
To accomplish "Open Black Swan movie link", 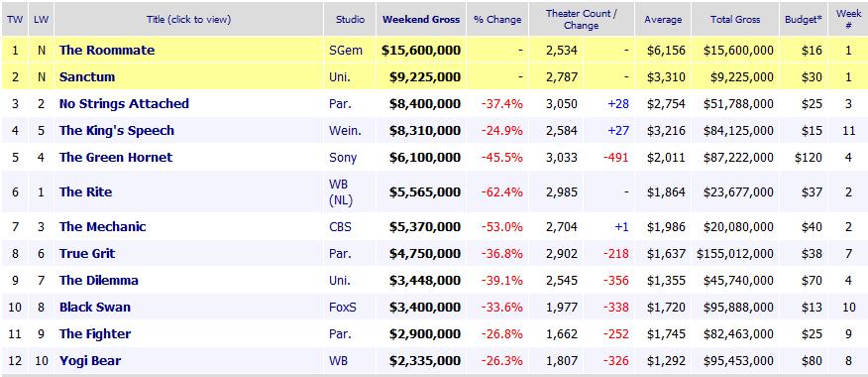I will [x=95, y=308].
